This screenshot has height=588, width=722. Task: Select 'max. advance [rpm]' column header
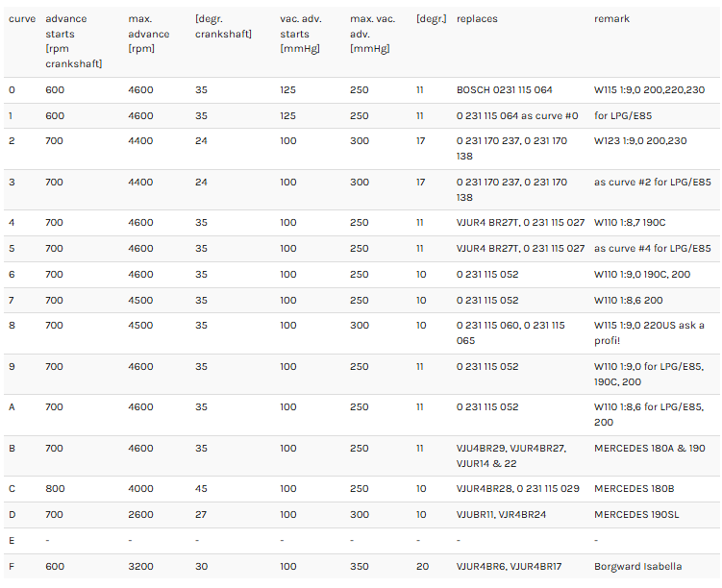(149, 34)
